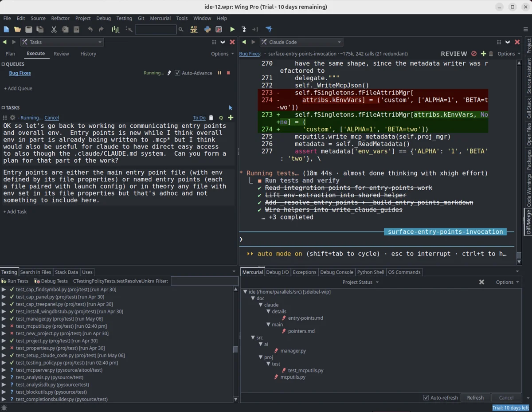The width and height of the screenshot is (532, 412).
Task: Click the Undo arrow icon
Action: pos(90,29)
